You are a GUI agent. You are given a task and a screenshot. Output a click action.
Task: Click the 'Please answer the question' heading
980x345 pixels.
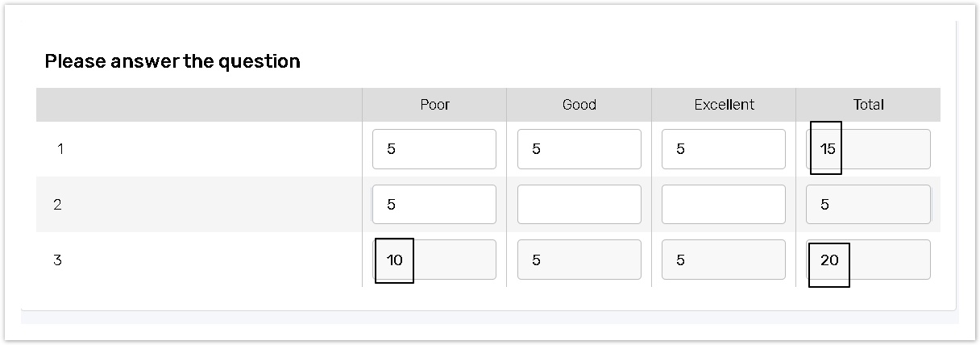pyautogui.click(x=172, y=61)
